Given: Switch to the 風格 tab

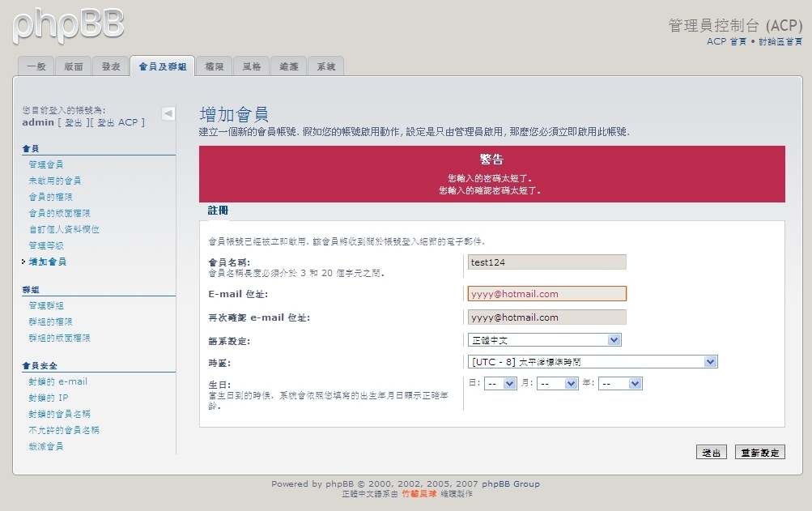Looking at the screenshot, I should coord(252,66).
